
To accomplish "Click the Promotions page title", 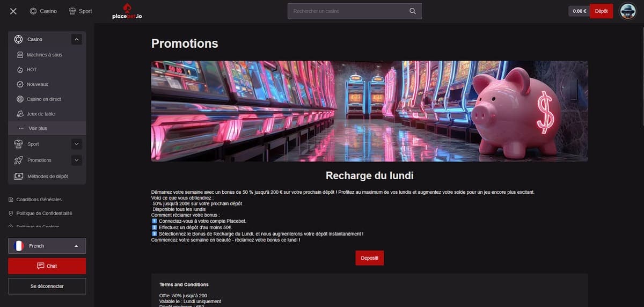I will point(185,43).
